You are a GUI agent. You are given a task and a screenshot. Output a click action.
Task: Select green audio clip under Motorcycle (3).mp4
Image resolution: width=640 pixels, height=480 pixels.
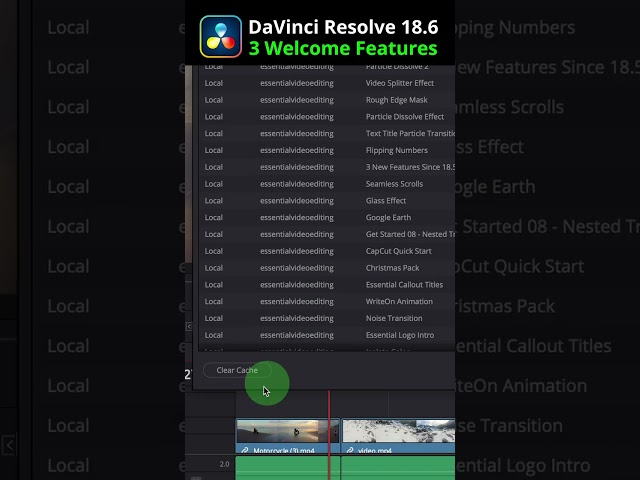pyautogui.click(x=288, y=468)
